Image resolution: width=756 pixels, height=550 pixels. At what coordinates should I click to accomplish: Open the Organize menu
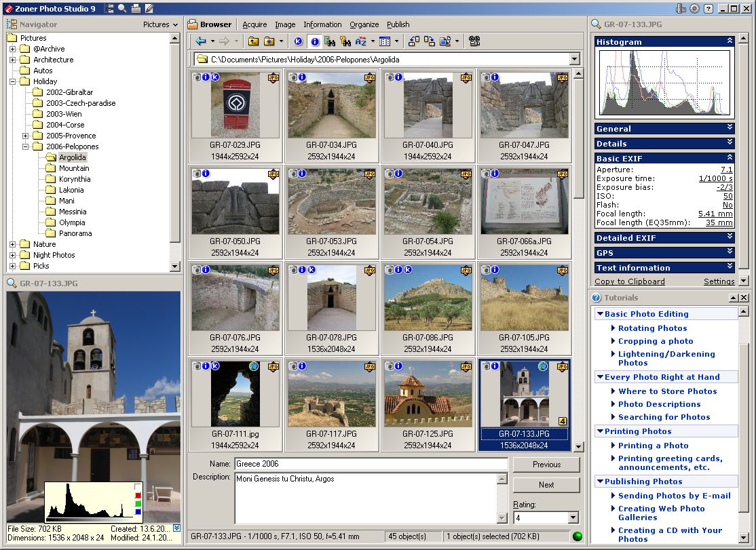[364, 24]
